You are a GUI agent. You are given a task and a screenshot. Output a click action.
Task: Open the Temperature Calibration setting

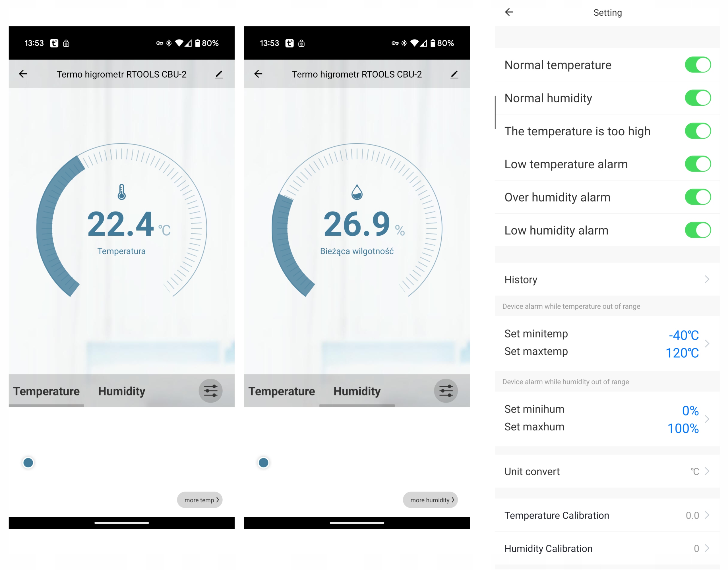pyautogui.click(x=607, y=515)
